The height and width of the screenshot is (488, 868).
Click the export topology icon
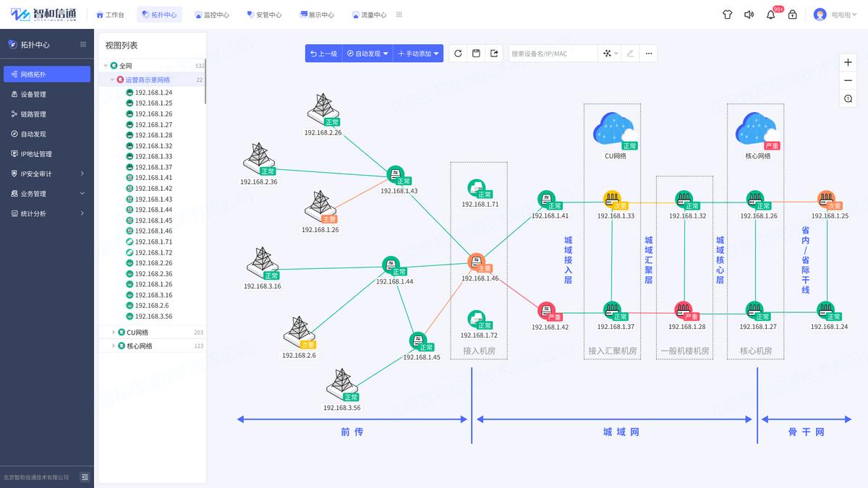point(494,53)
